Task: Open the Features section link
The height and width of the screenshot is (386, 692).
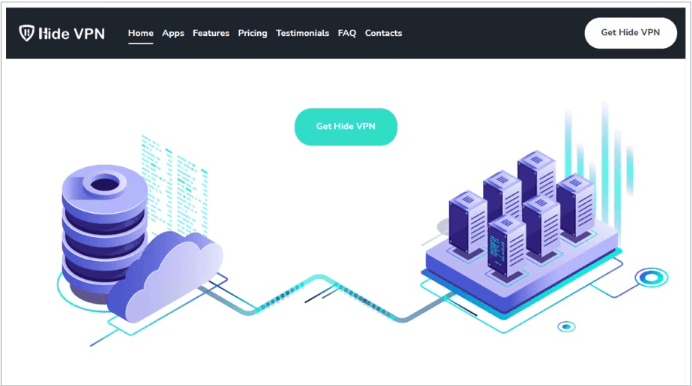Action: click(211, 33)
